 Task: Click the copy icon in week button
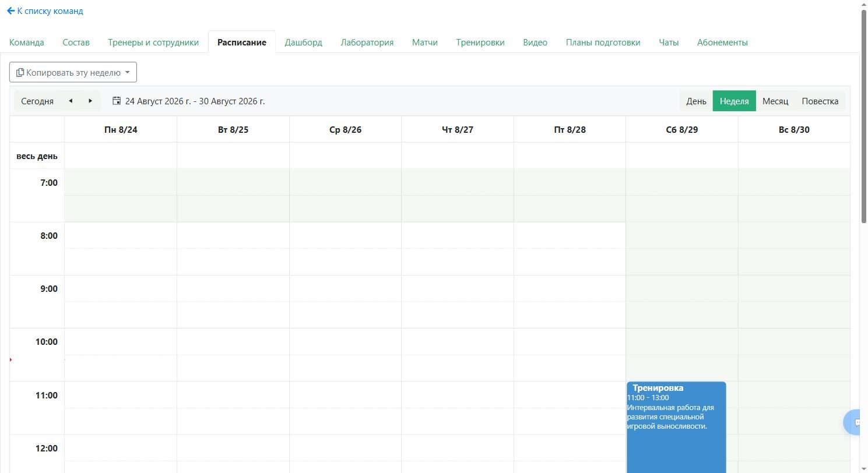[x=20, y=72]
